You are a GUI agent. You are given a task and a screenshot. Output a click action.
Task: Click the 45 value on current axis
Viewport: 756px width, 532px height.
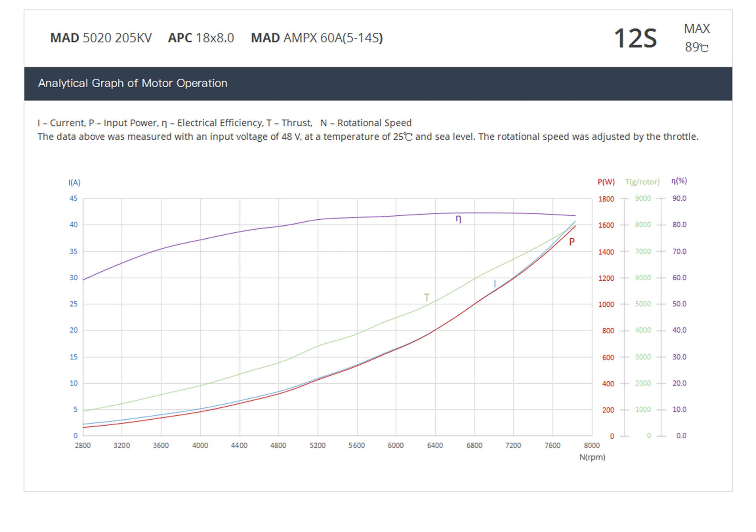(73, 198)
